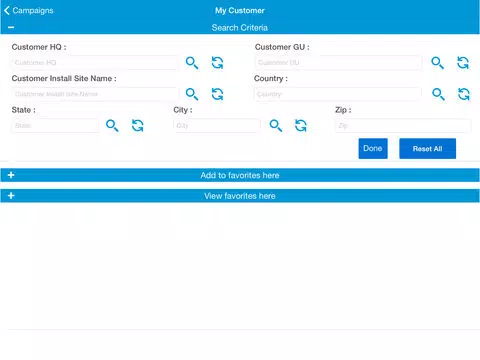Focus the Country input field
This screenshot has height=360, width=480.
(x=338, y=94)
